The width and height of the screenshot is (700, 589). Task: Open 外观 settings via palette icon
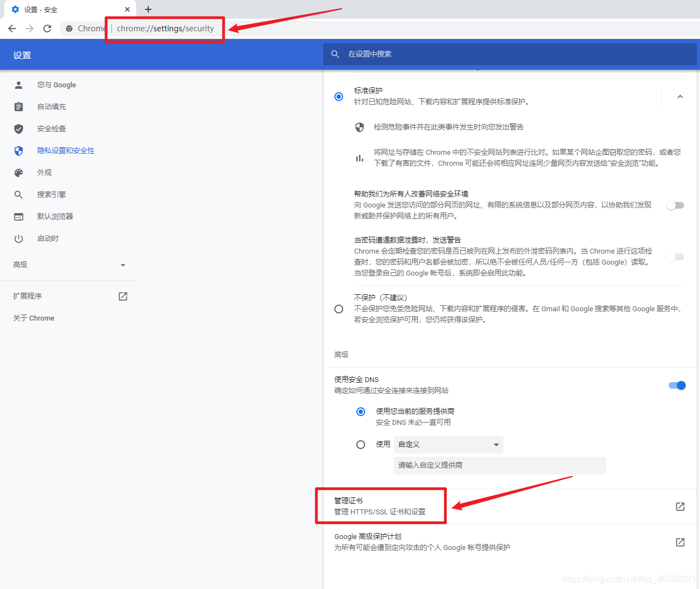tap(18, 172)
